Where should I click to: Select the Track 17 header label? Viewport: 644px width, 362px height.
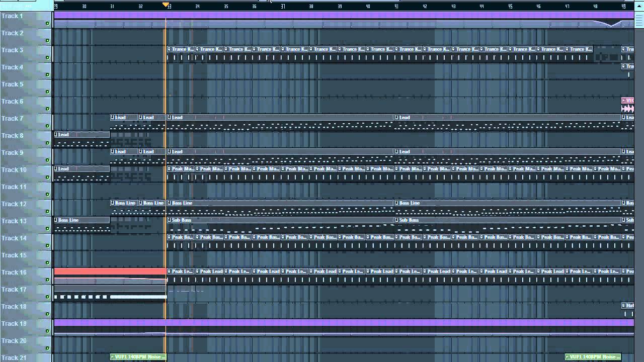(14, 290)
